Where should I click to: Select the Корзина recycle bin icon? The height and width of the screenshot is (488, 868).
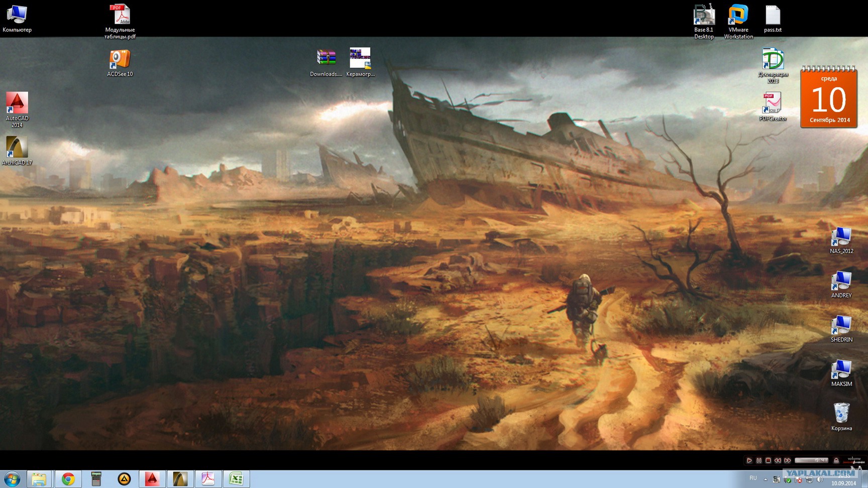(x=841, y=417)
